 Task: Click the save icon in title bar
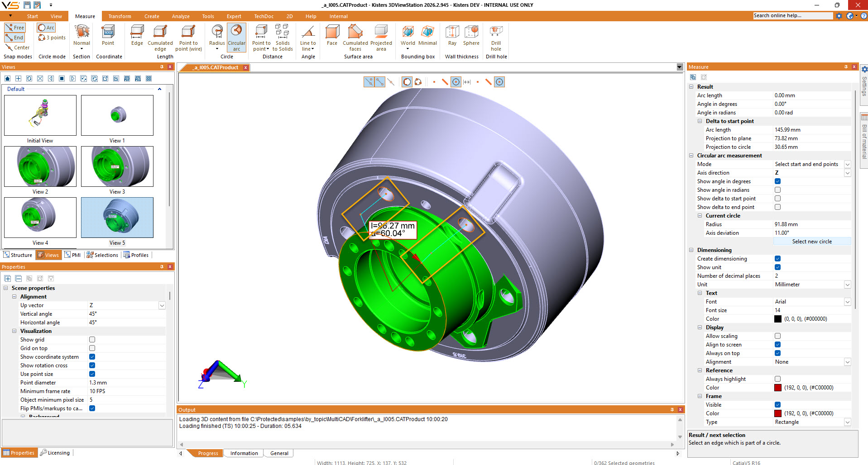(x=27, y=5)
